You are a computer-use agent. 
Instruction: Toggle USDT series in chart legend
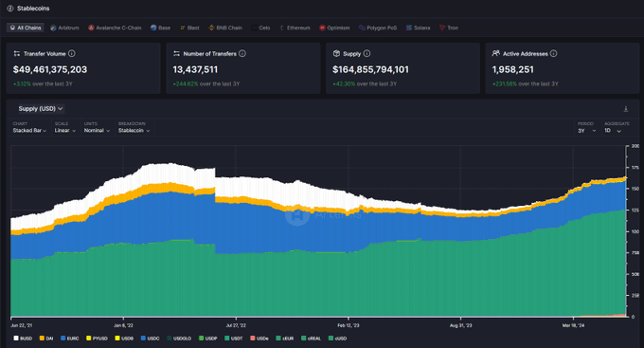pyautogui.click(x=234, y=339)
